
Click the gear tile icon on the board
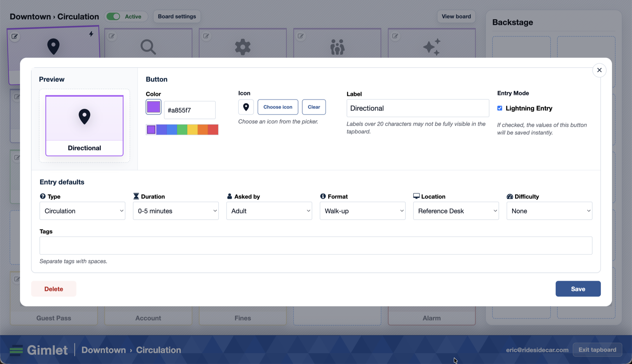(x=243, y=47)
